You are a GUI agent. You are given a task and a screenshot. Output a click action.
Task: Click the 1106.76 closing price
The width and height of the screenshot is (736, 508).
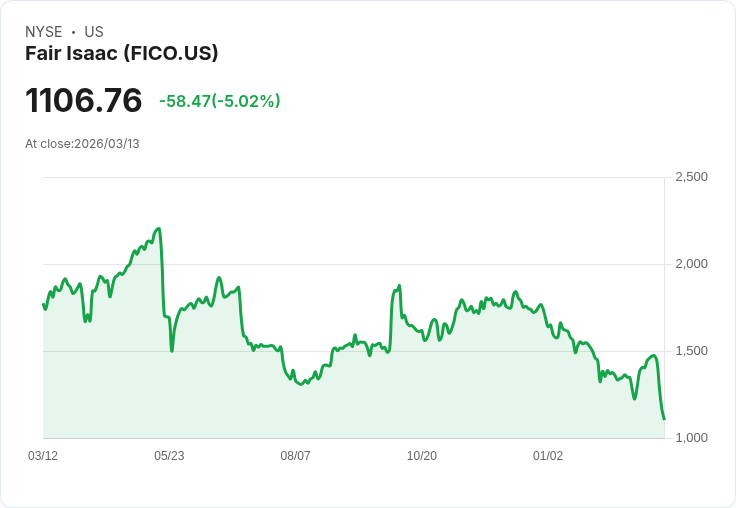pyautogui.click(x=84, y=101)
